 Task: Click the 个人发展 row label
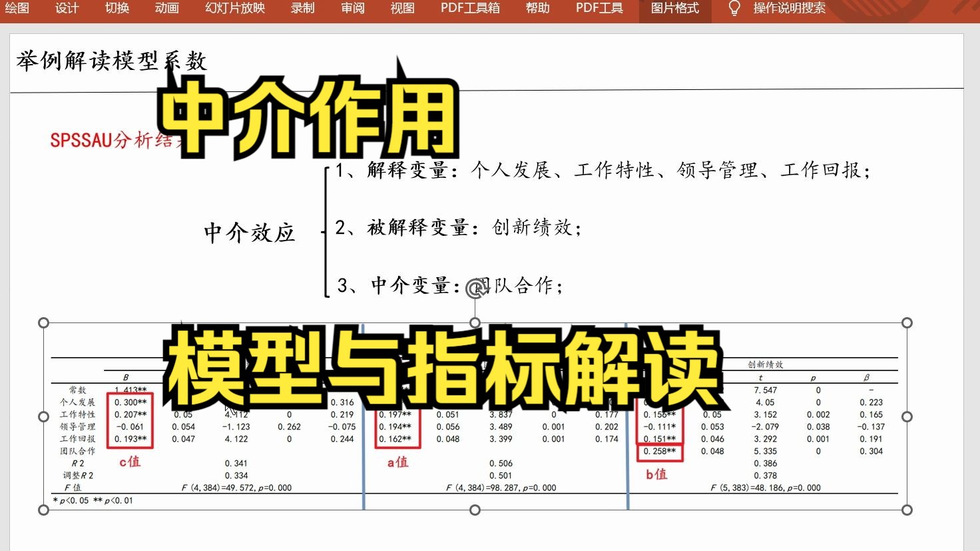pos(78,402)
